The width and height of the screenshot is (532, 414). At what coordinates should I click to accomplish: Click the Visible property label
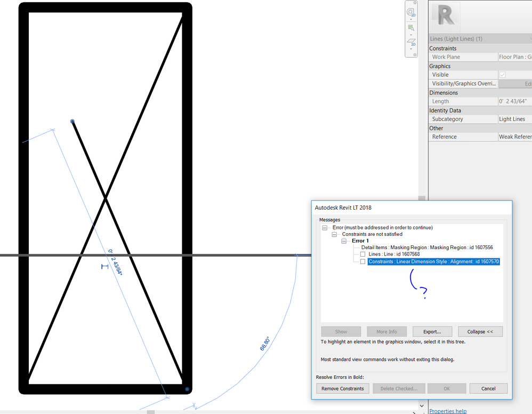440,75
